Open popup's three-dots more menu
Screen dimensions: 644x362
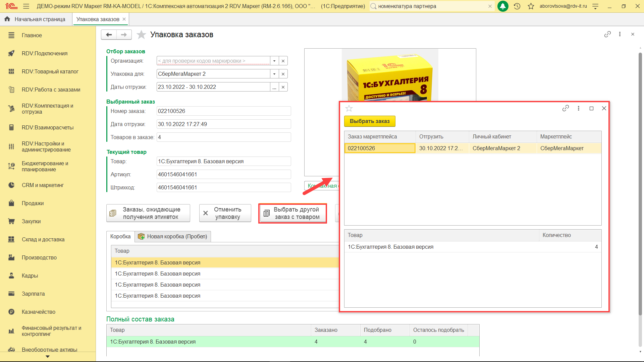(579, 108)
